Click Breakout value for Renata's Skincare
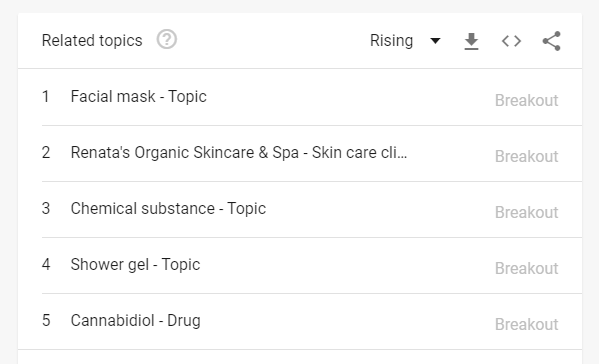 (526, 157)
